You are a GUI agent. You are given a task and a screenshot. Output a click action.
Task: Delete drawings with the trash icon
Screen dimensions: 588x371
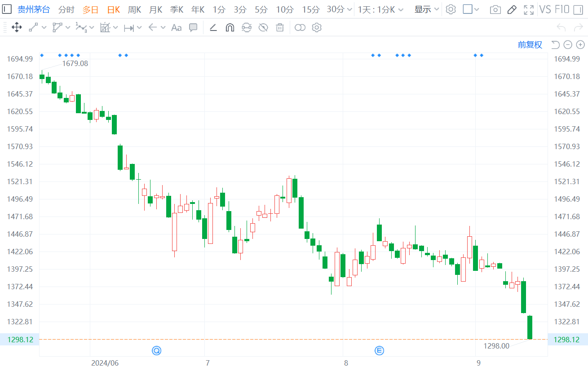pos(280,28)
